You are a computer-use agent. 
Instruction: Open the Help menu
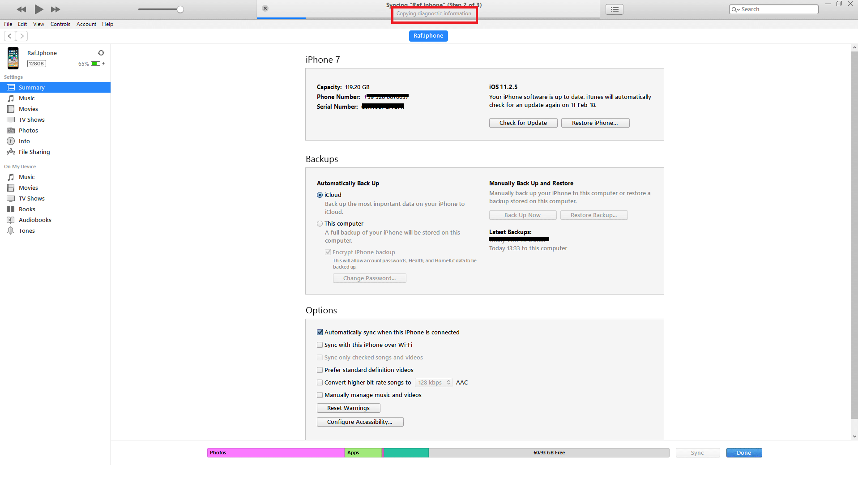coord(107,24)
